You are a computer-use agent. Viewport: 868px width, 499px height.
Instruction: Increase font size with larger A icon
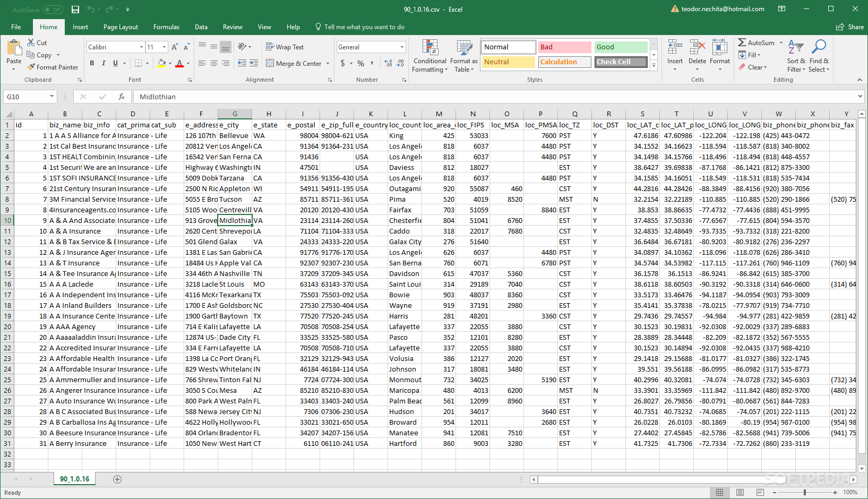[175, 47]
